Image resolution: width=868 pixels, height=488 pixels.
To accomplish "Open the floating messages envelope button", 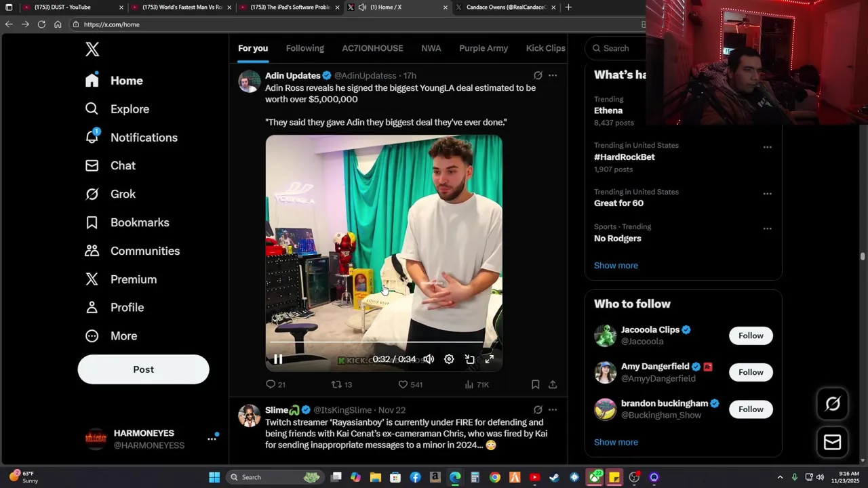I will (x=833, y=442).
